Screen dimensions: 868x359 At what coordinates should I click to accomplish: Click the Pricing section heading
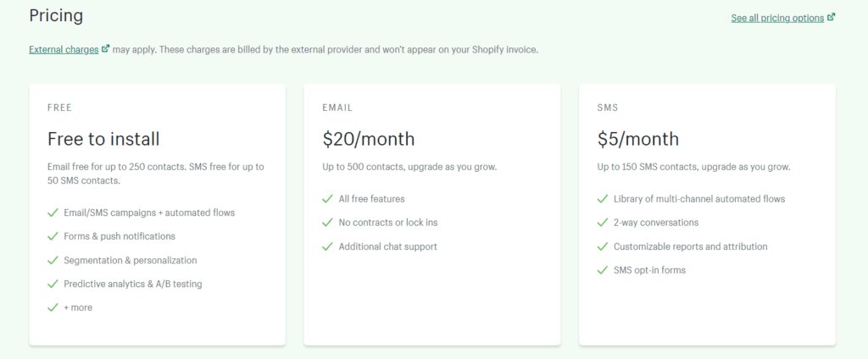point(56,15)
